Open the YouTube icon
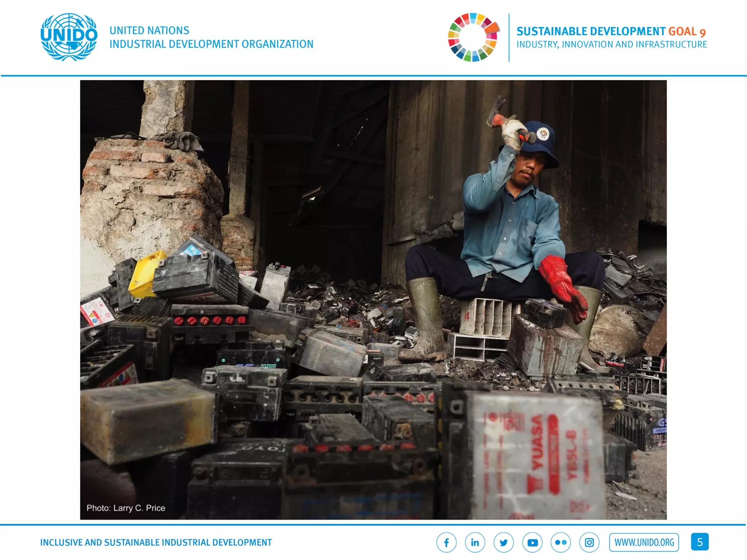 coord(532,542)
